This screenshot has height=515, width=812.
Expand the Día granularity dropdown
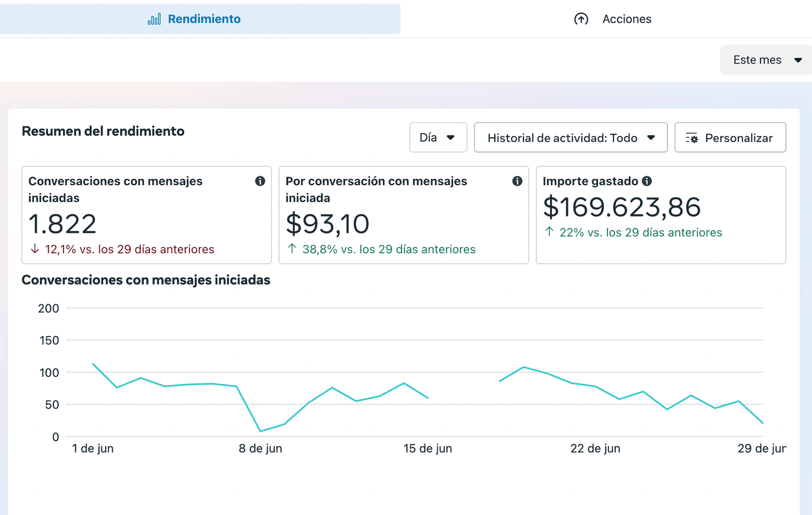(428, 138)
